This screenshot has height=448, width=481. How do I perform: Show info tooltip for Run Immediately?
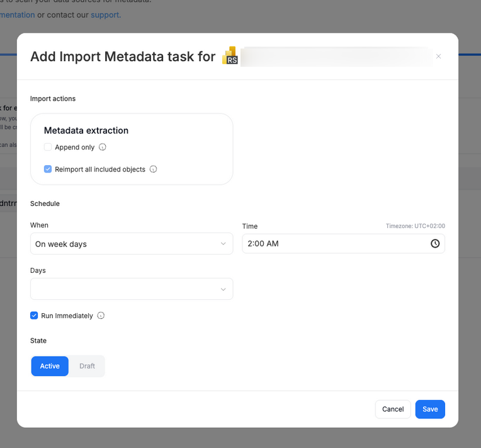tap(101, 316)
